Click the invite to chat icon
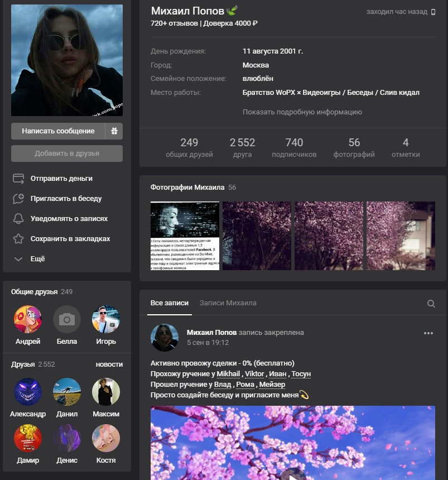The height and width of the screenshot is (480, 448). coord(18,199)
